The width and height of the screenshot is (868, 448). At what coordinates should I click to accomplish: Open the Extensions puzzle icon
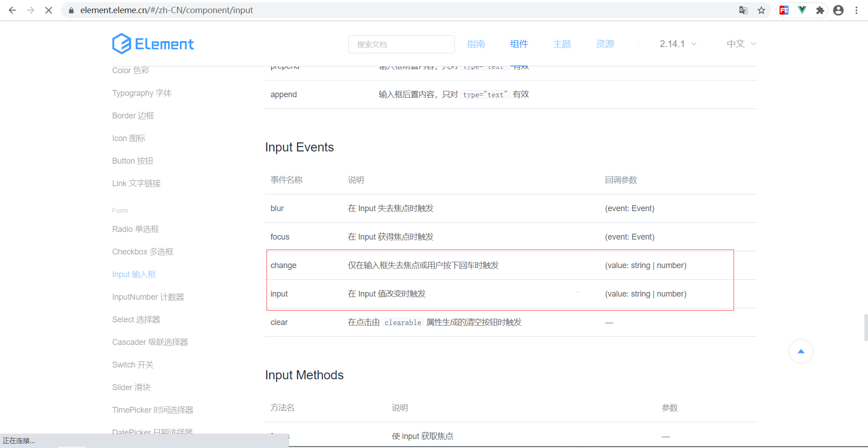coord(820,10)
